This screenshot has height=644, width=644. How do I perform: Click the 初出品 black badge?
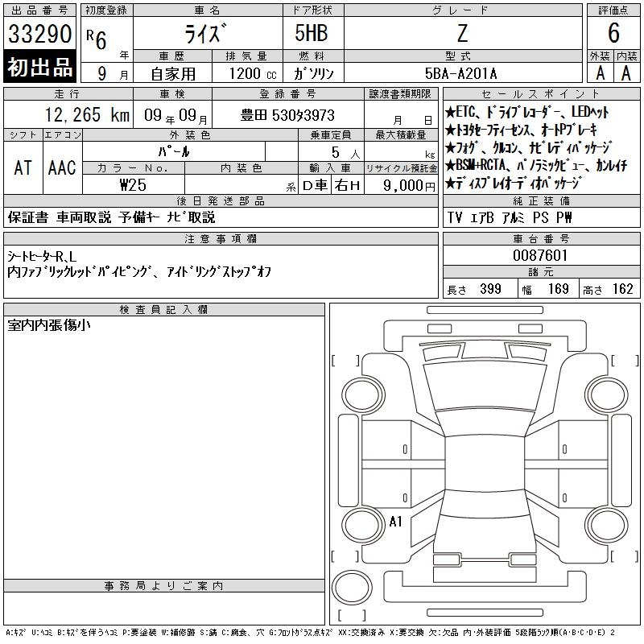point(39,67)
